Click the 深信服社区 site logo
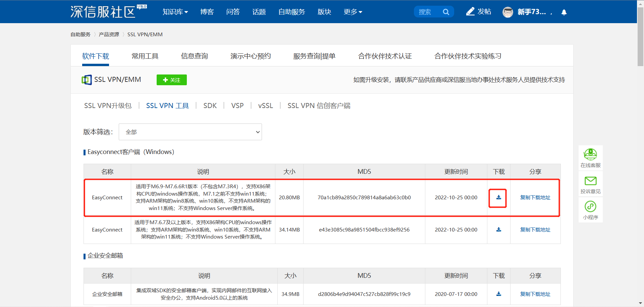The height and width of the screenshot is (307, 644). point(108,12)
